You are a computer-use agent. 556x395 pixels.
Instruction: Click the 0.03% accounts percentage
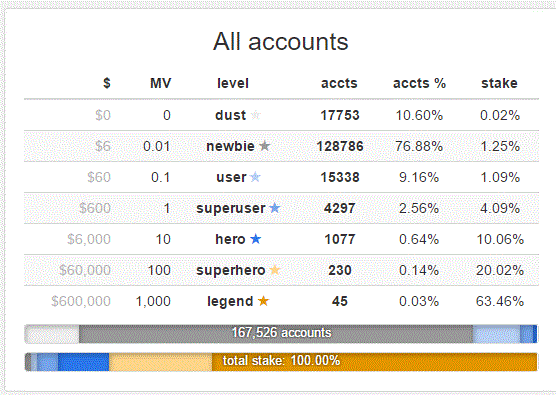[419, 301]
